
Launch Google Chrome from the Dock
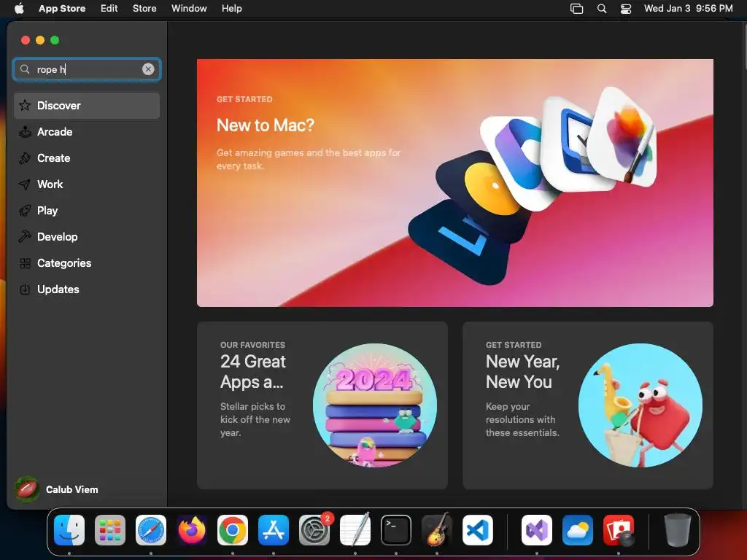[233, 530]
